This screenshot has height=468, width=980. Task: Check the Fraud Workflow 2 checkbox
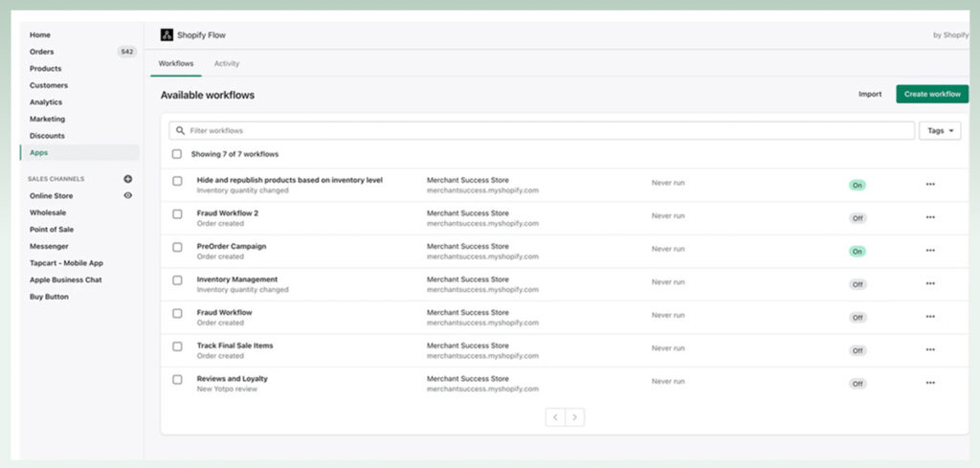(x=177, y=214)
